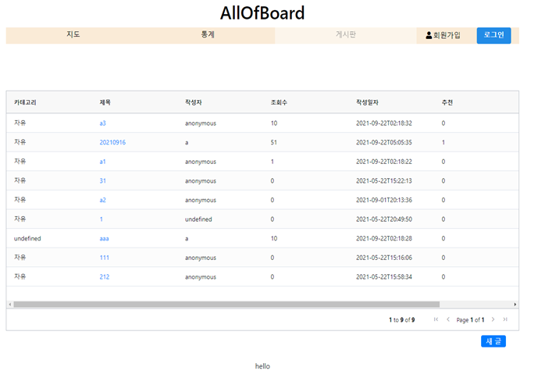Open post titled a1
The height and width of the screenshot is (392, 538).
pos(102,162)
